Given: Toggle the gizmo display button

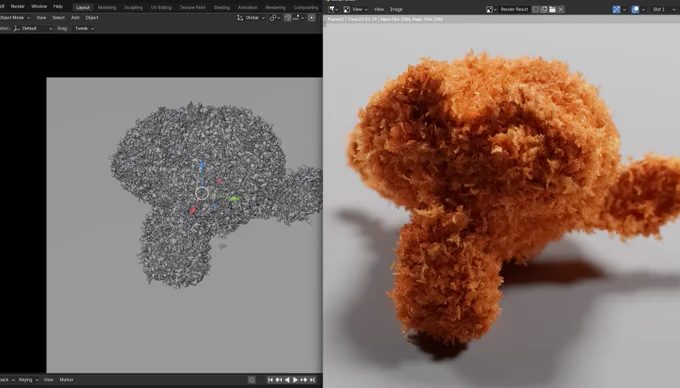Looking at the screenshot, I should click(x=616, y=9).
